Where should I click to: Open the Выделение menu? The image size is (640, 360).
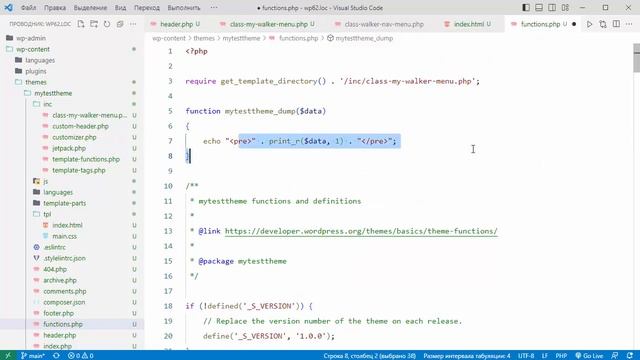pos(90,8)
